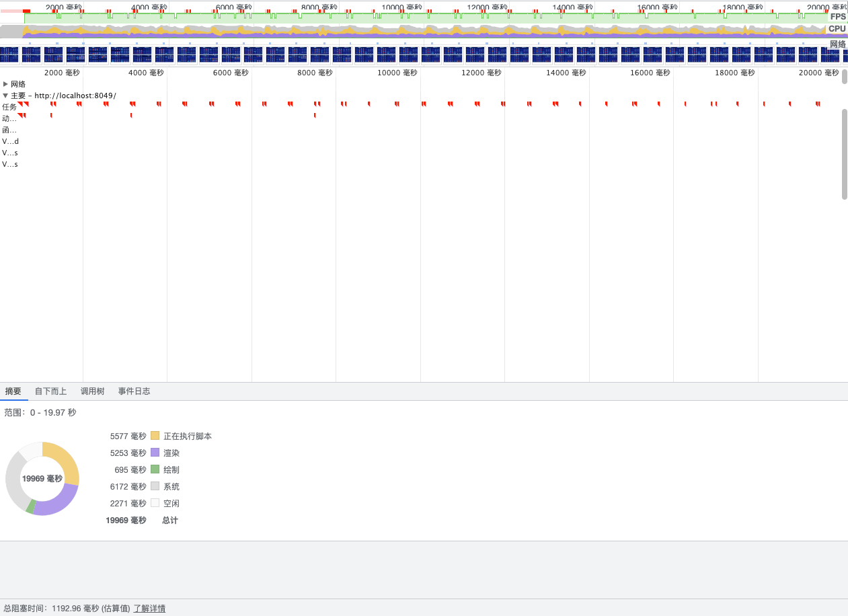Follow the 了解详情 link

point(149,608)
